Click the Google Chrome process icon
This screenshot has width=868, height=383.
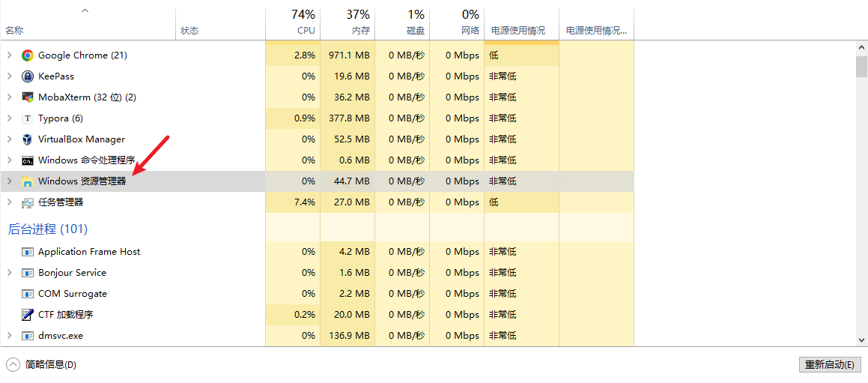tap(28, 55)
